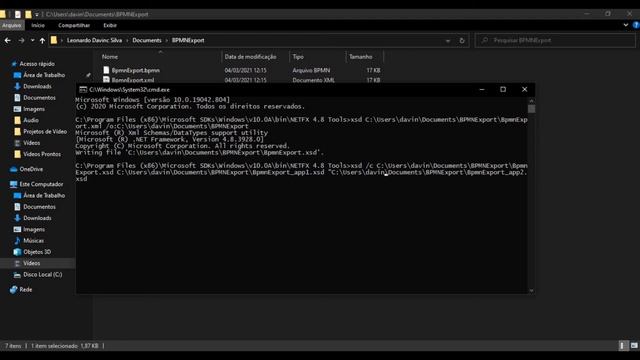Click cmd window scrollbar thumb
This screenshot has height=360, width=640.
point(531,109)
